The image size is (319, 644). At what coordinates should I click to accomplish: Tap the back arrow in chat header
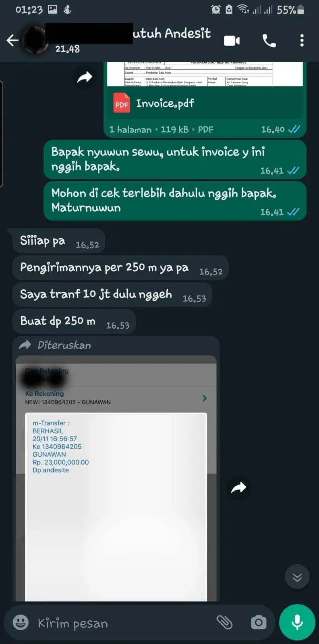point(12,40)
